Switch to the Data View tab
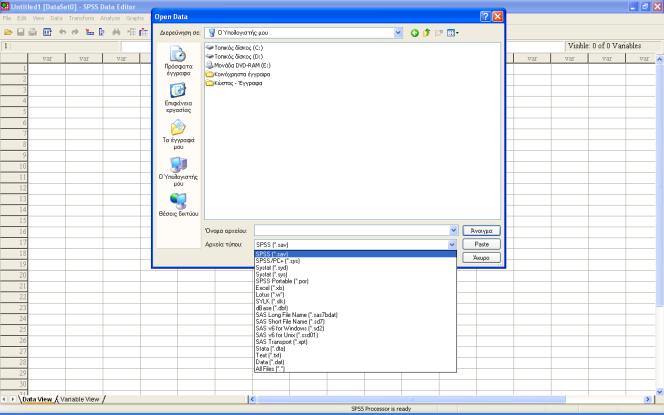This screenshot has height=415, width=664. click(37, 399)
